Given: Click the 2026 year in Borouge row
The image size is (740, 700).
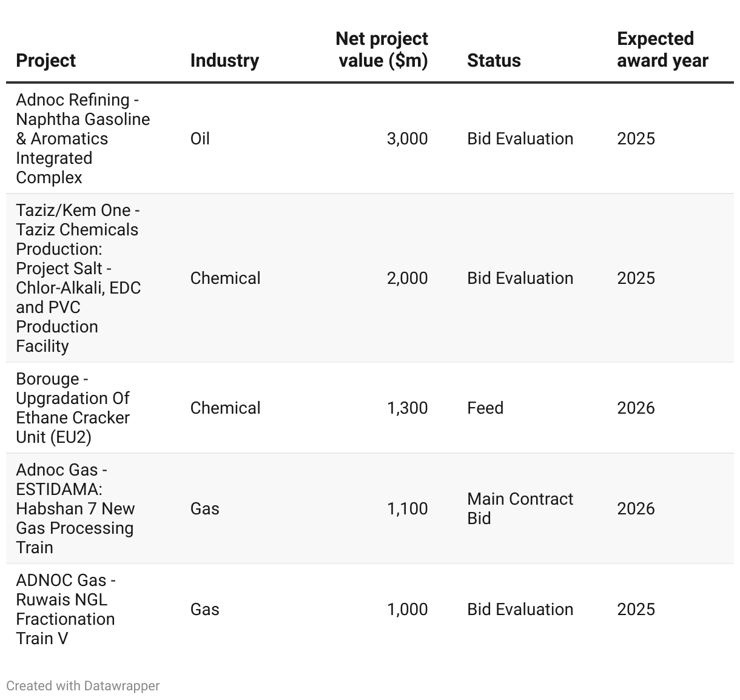Looking at the screenshot, I should (x=636, y=408).
